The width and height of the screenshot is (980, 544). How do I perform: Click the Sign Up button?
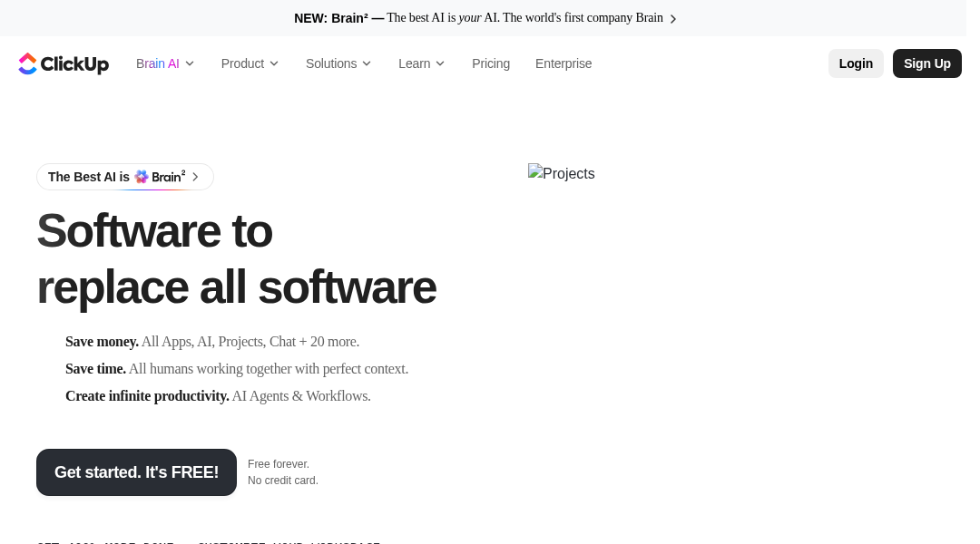click(x=926, y=63)
